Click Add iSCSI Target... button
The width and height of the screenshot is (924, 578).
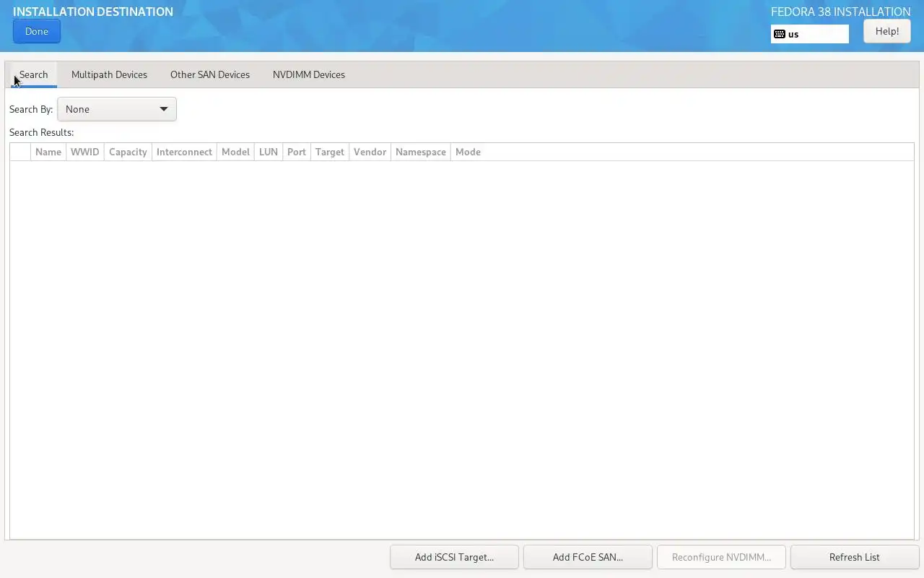(x=454, y=557)
